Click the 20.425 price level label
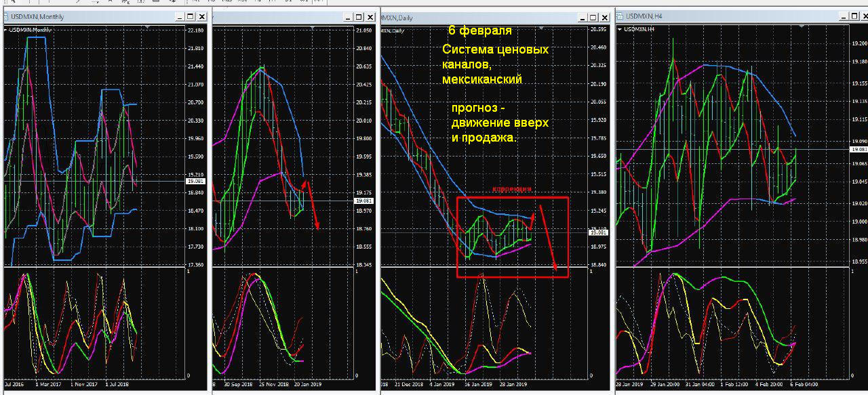The image size is (868, 395). [x=363, y=85]
